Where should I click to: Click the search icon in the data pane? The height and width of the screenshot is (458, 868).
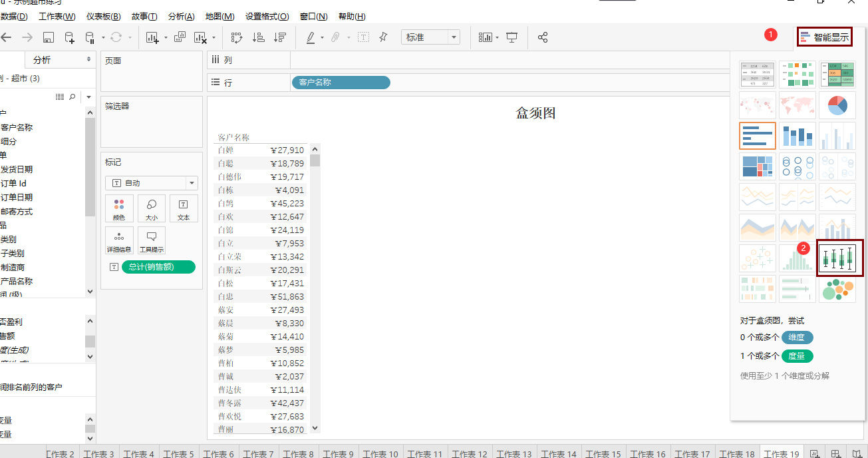coord(72,97)
